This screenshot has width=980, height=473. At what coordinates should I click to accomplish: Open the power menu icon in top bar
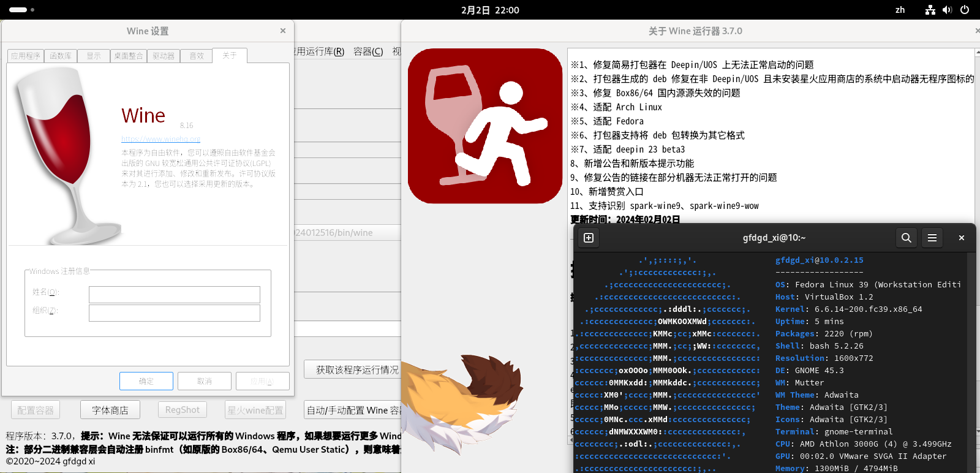click(965, 10)
